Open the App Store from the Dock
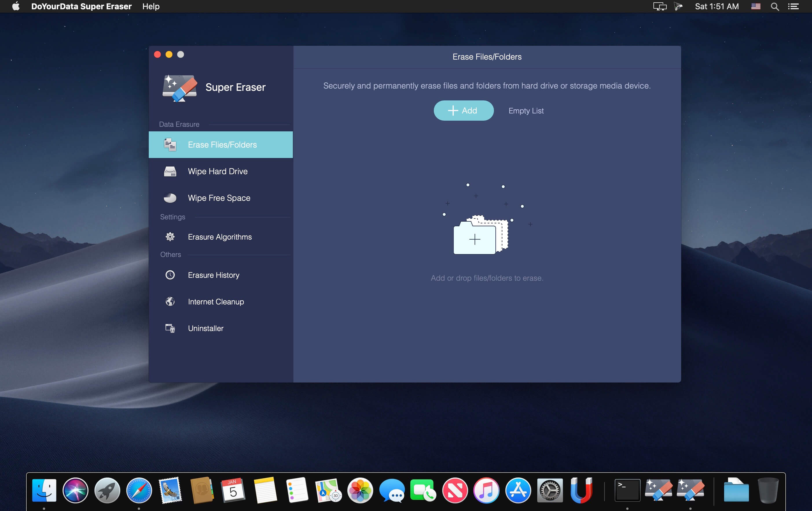The image size is (812, 511). [518, 490]
